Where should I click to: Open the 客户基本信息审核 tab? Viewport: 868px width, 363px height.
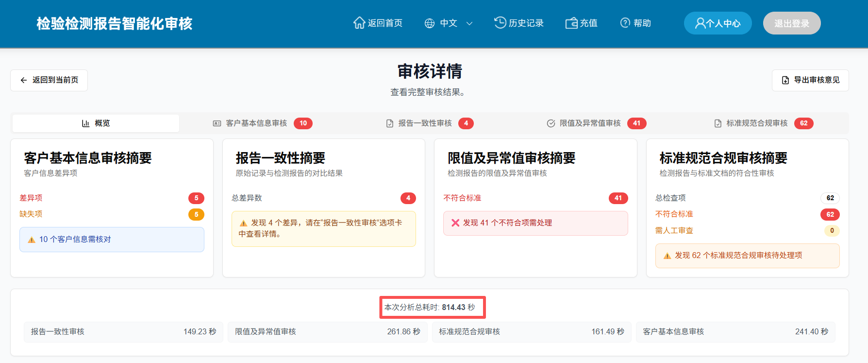pos(256,123)
